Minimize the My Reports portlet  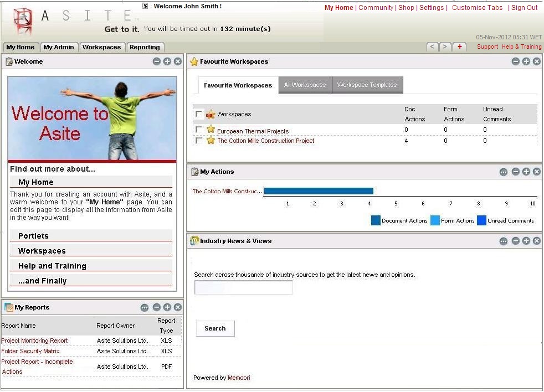coord(157,307)
